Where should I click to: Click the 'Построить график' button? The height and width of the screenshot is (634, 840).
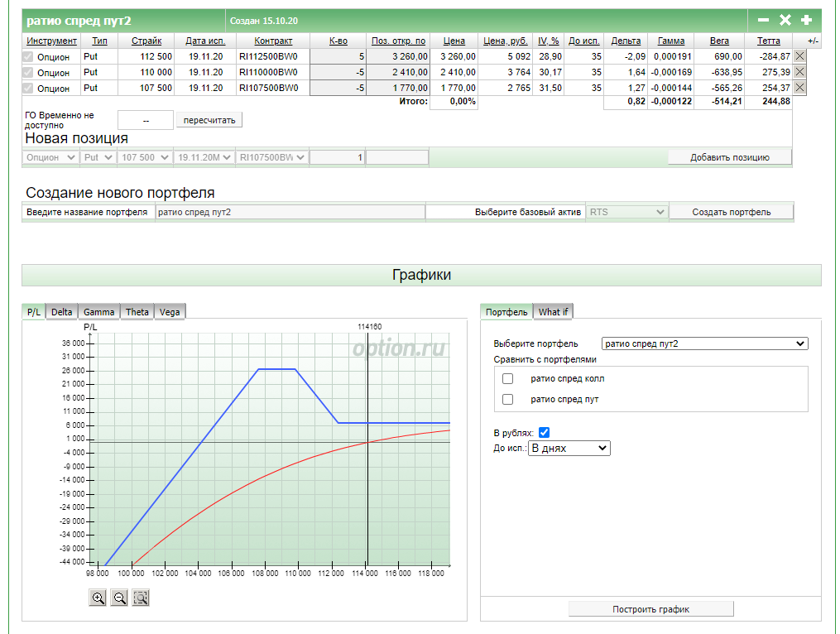tap(650, 609)
